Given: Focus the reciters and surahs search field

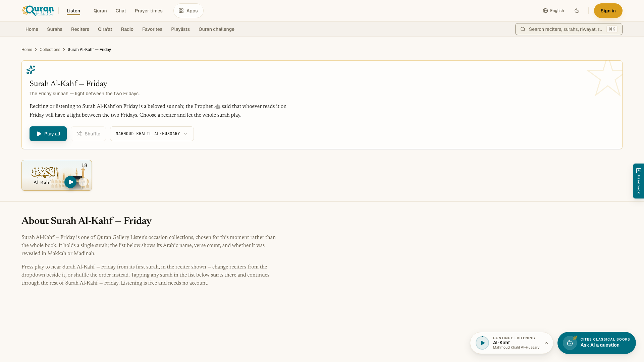Looking at the screenshot, I should click(569, 29).
